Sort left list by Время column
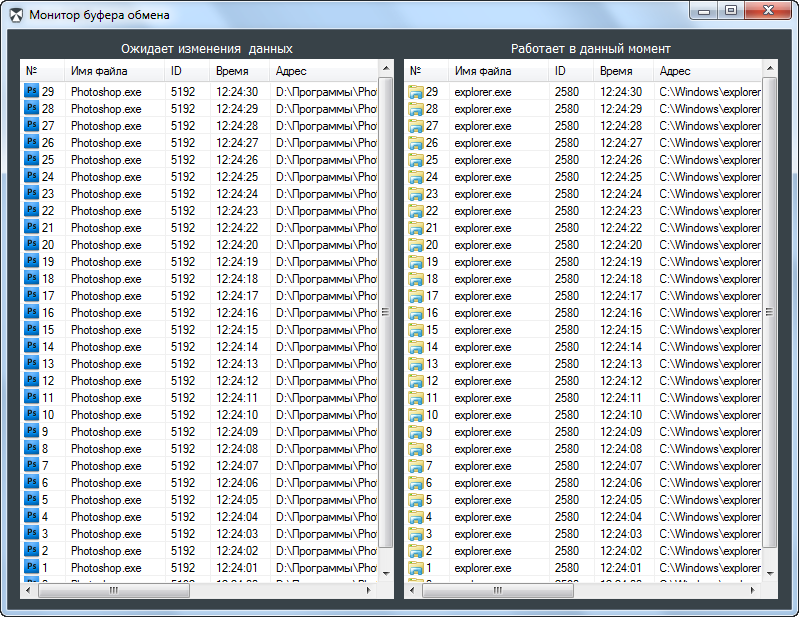Viewport: 799px width, 617px height. [x=239, y=71]
